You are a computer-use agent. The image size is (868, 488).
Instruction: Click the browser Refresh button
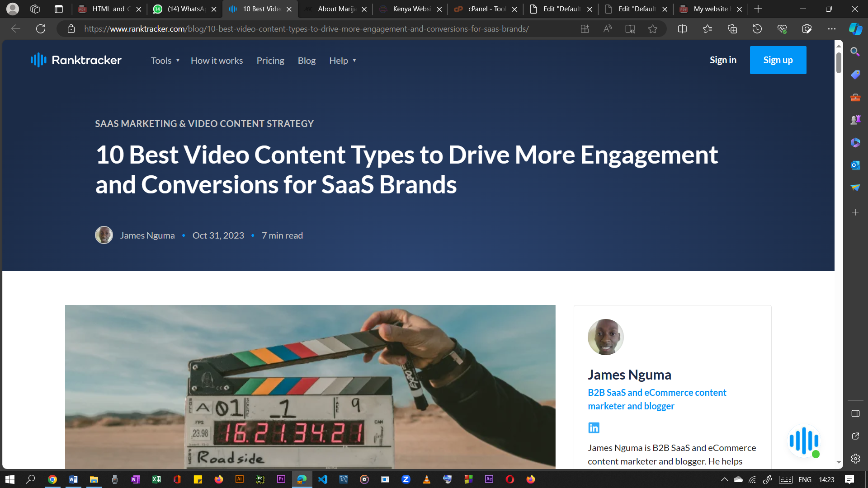click(41, 29)
